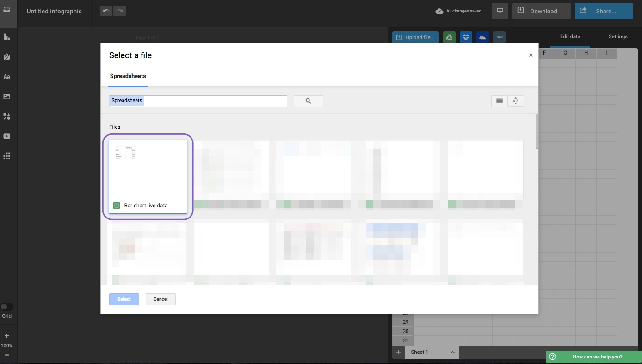
Task: Open the Settings tab
Action: tap(617, 36)
